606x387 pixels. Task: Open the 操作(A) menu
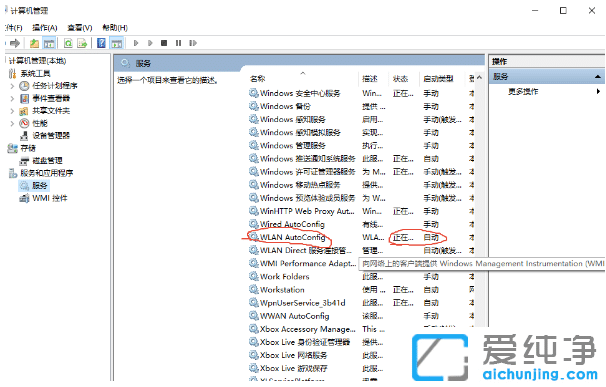pyautogui.click(x=45, y=27)
